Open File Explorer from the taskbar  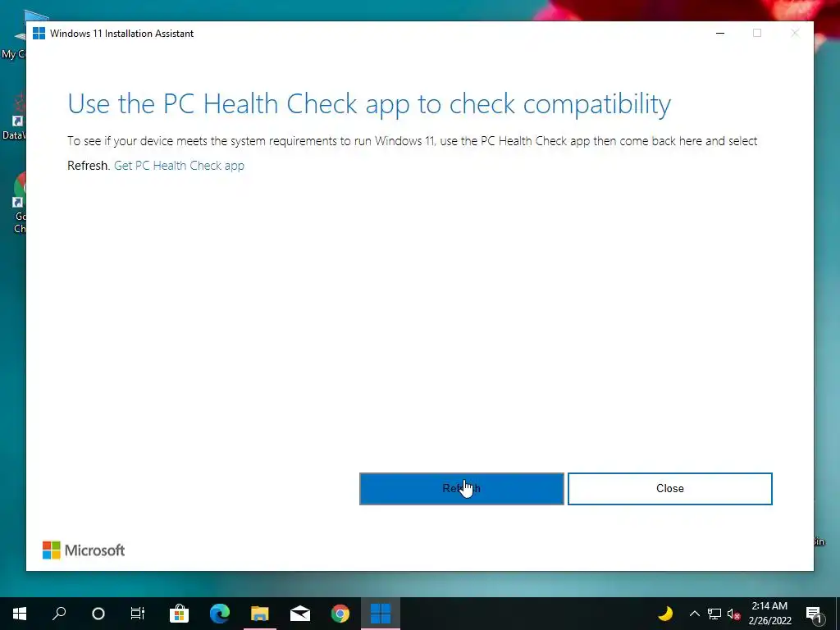(x=260, y=614)
